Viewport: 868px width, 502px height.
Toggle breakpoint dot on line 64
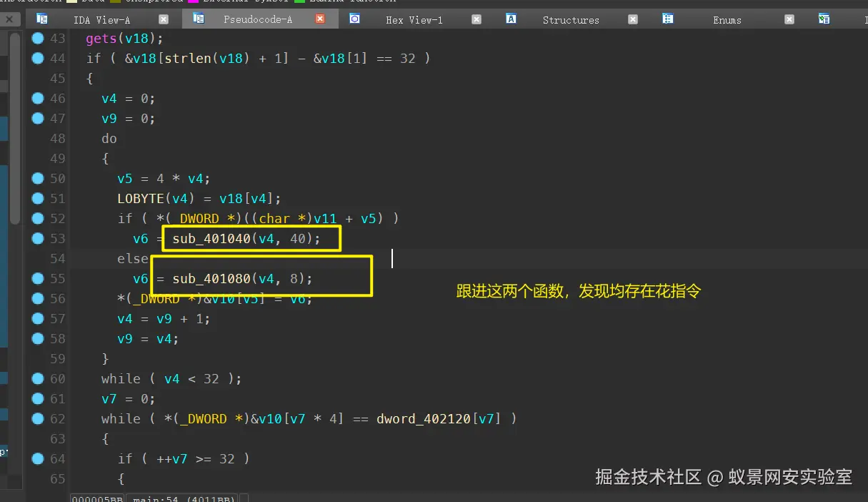(x=37, y=458)
